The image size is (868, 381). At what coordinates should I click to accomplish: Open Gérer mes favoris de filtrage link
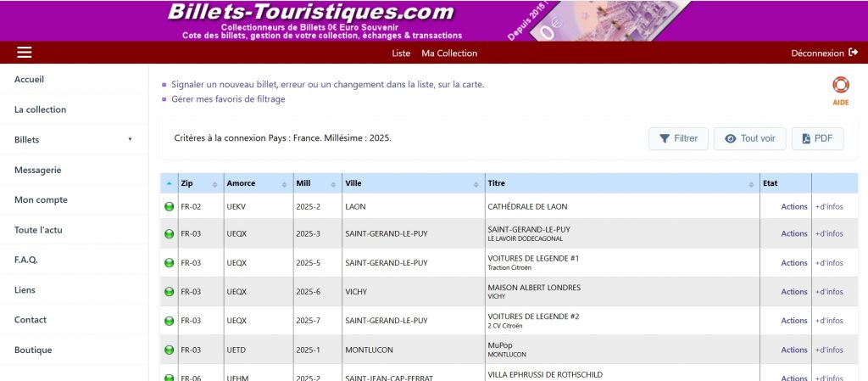(228, 98)
